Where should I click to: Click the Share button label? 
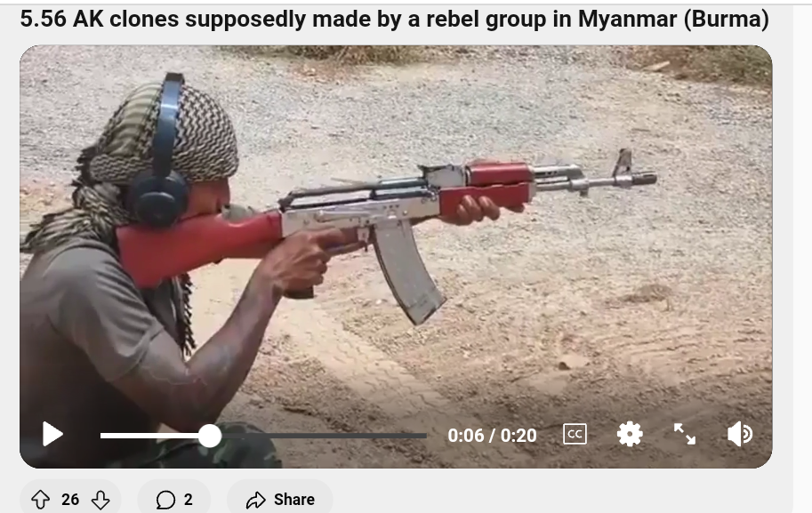coord(294,500)
